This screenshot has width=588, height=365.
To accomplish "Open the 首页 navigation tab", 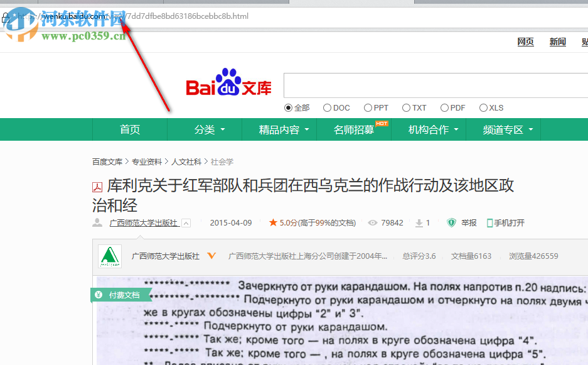I will [x=130, y=129].
